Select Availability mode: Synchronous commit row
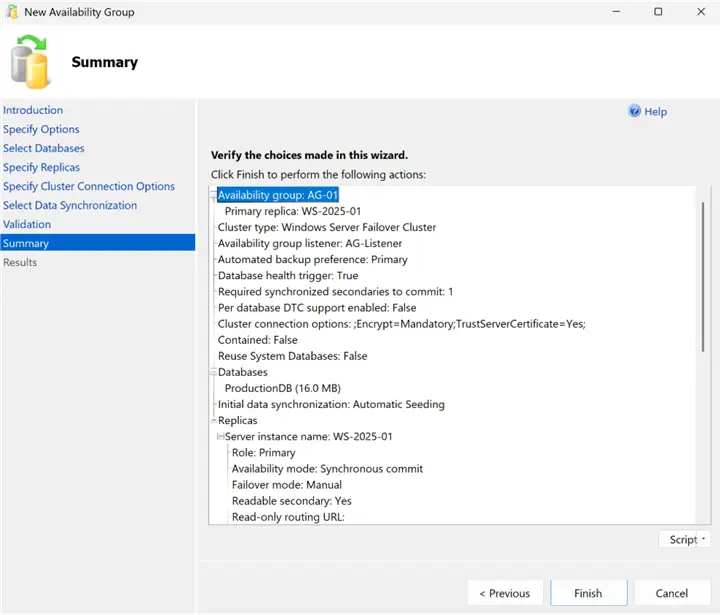This screenshot has width=720, height=615. click(327, 468)
